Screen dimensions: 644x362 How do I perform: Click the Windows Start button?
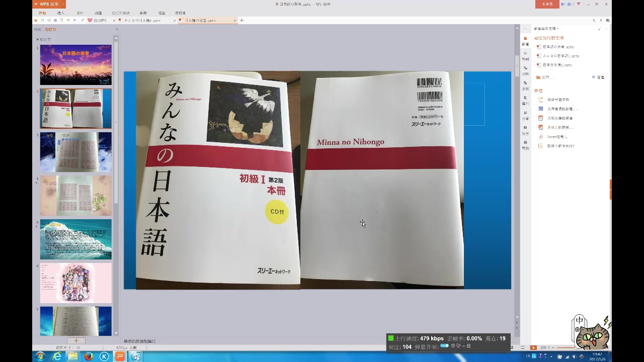tap(40, 356)
